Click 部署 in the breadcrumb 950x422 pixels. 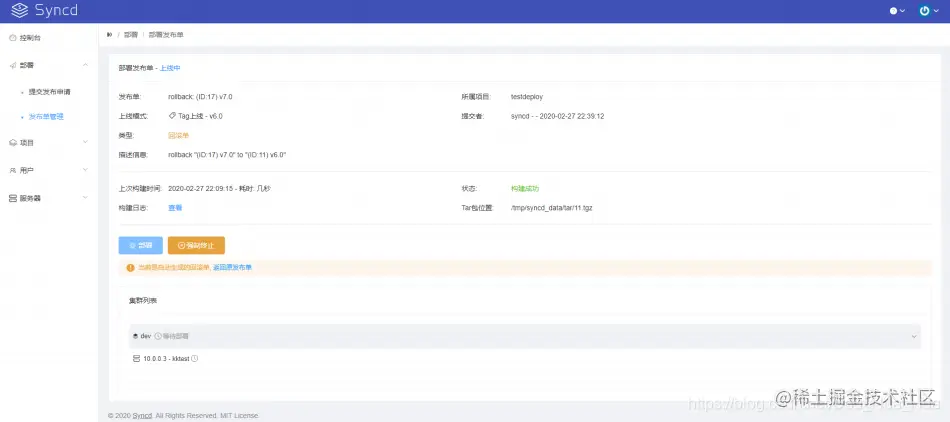(x=131, y=35)
